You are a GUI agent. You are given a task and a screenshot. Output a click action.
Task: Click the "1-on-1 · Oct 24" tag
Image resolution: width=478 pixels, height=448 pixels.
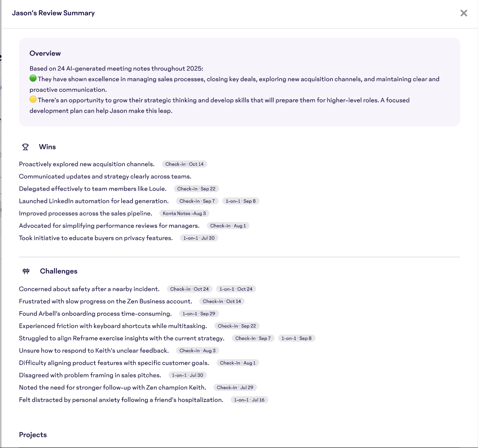point(236,289)
